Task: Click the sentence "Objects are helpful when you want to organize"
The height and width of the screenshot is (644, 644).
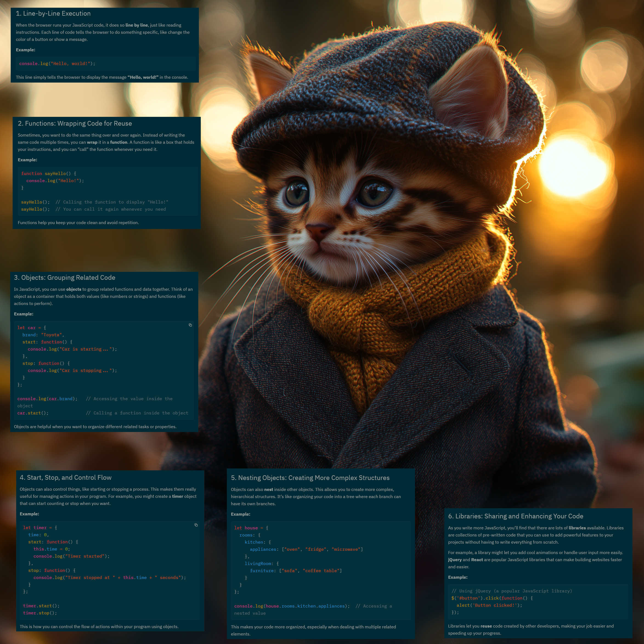Action: [x=95, y=427]
